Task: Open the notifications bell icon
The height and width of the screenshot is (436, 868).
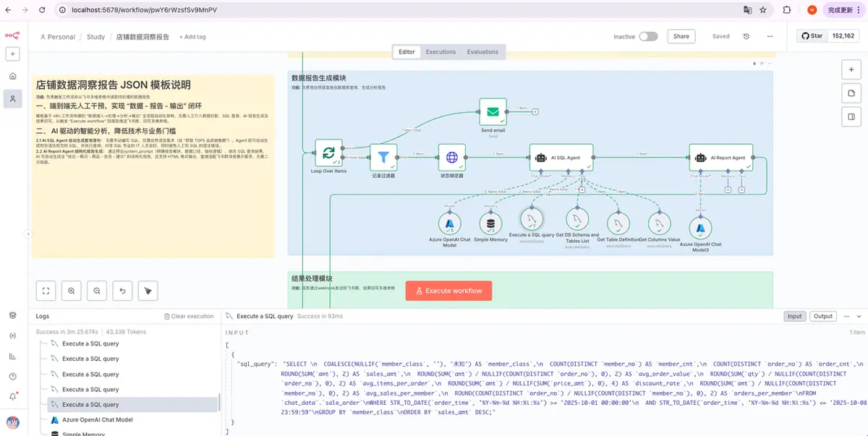Action: click(12, 396)
